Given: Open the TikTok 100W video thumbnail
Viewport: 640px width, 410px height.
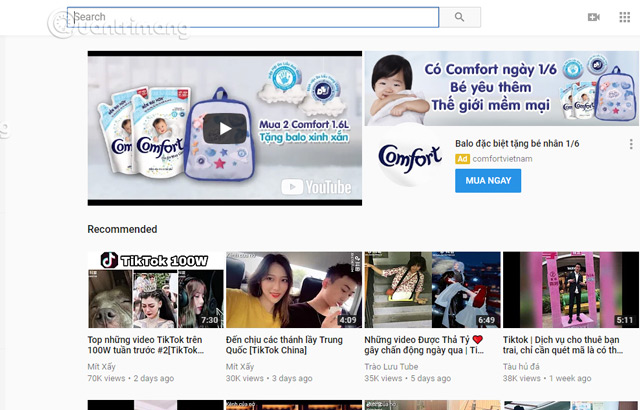Looking at the screenshot, I should tap(154, 290).
